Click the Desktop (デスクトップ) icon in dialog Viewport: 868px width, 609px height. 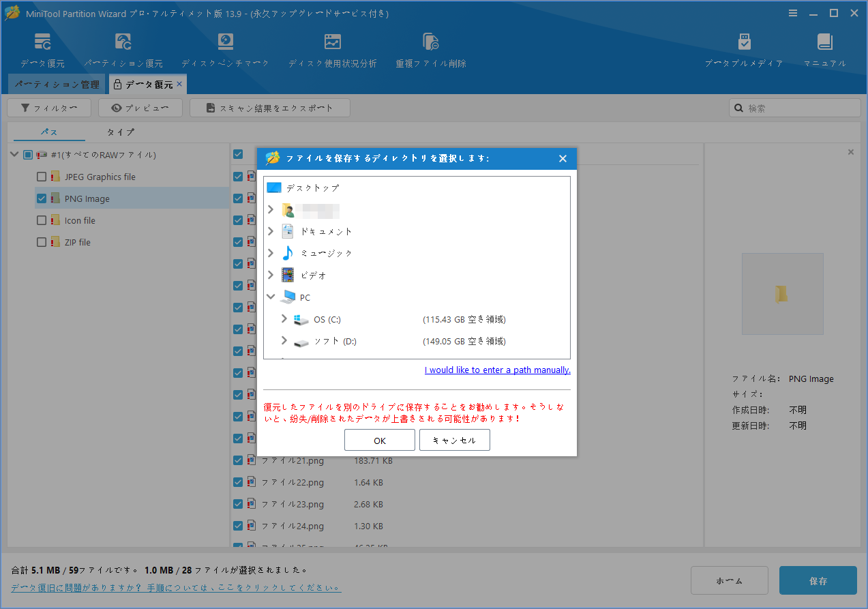point(273,188)
